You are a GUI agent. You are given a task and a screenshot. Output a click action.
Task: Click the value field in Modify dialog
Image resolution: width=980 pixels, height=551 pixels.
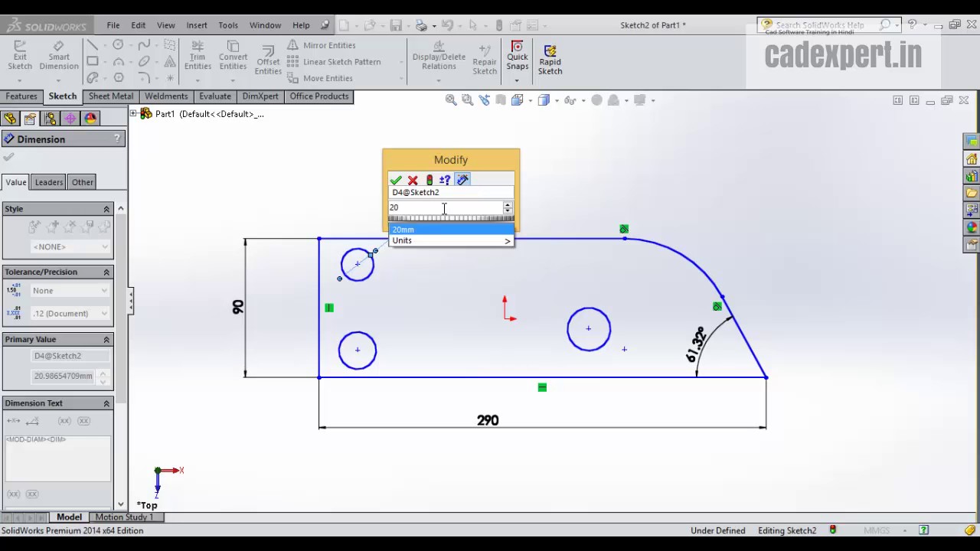pyautogui.click(x=446, y=207)
